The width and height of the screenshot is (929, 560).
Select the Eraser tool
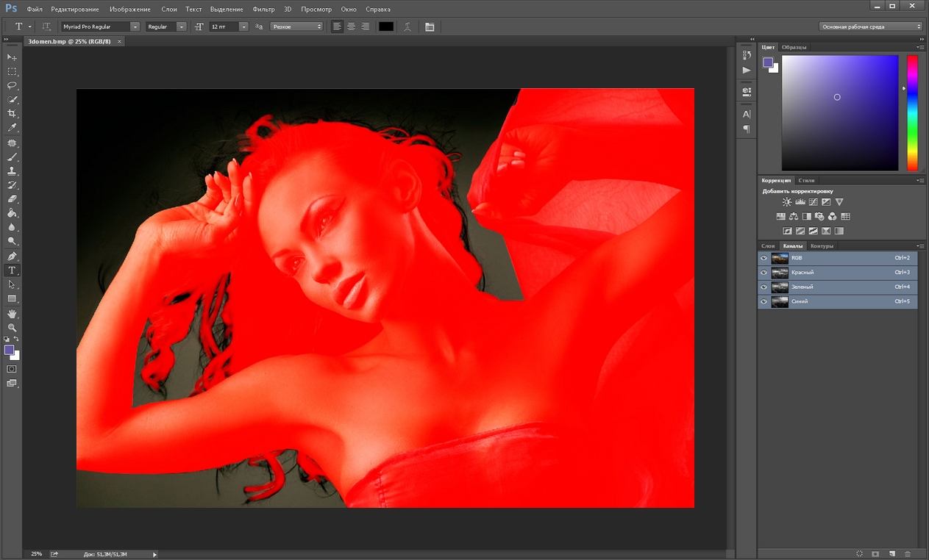point(12,199)
